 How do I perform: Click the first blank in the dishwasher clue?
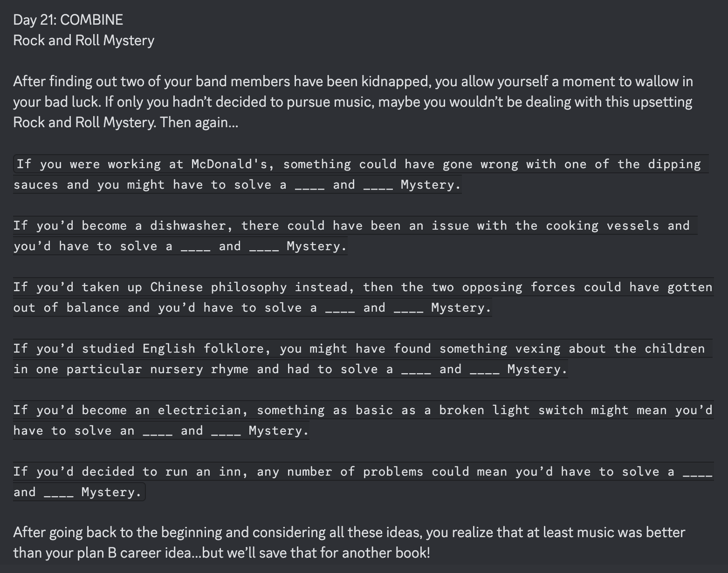point(195,246)
